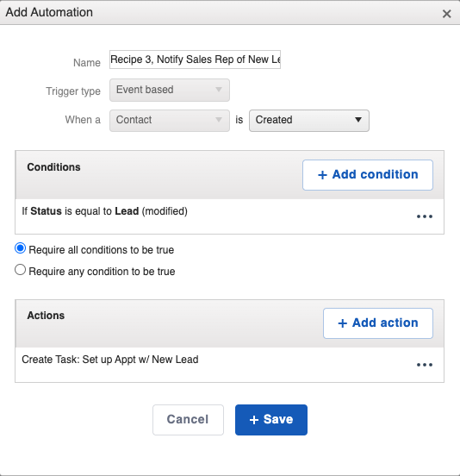This screenshot has height=476, width=460.
Task: Save the automation
Action: [x=271, y=420]
